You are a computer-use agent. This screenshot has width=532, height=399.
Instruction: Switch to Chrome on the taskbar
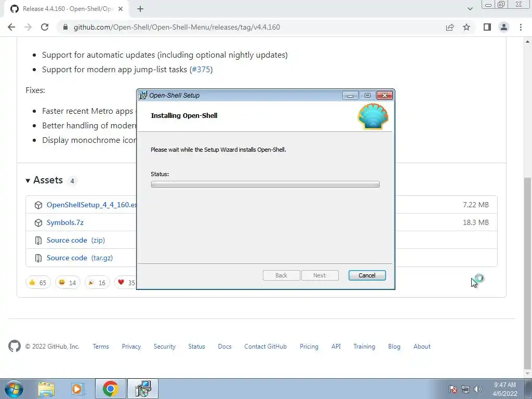click(110, 389)
